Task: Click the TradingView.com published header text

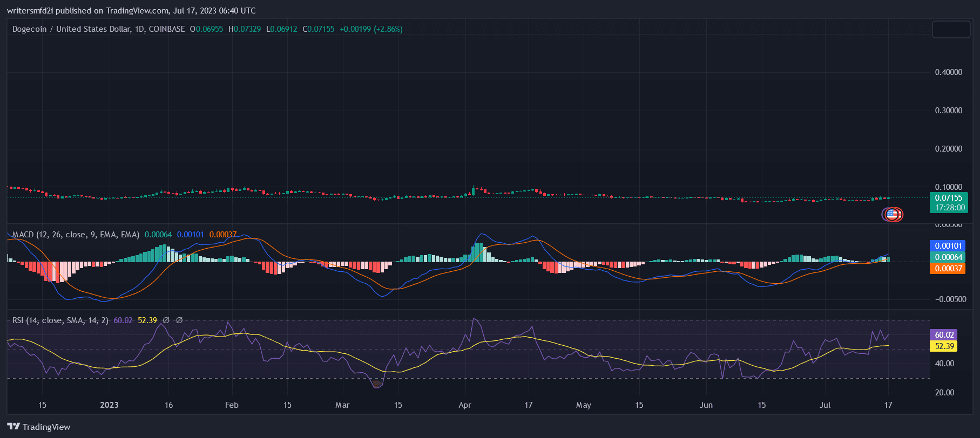Action: click(131, 11)
